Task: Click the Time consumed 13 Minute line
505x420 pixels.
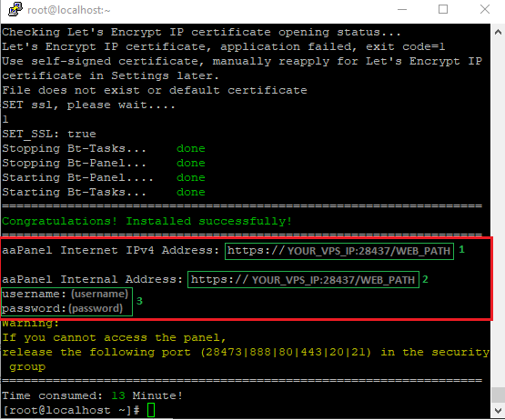Action: pyautogui.click(x=93, y=395)
